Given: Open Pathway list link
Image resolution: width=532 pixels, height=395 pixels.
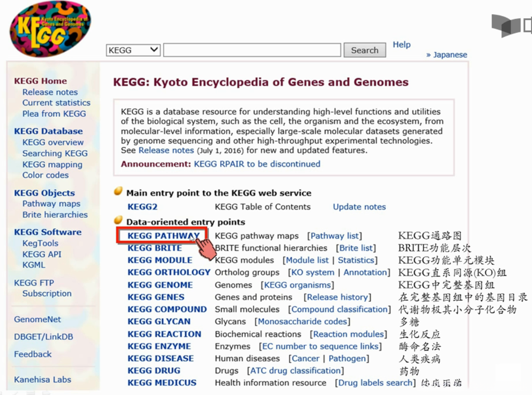Looking at the screenshot, I should [x=335, y=236].
